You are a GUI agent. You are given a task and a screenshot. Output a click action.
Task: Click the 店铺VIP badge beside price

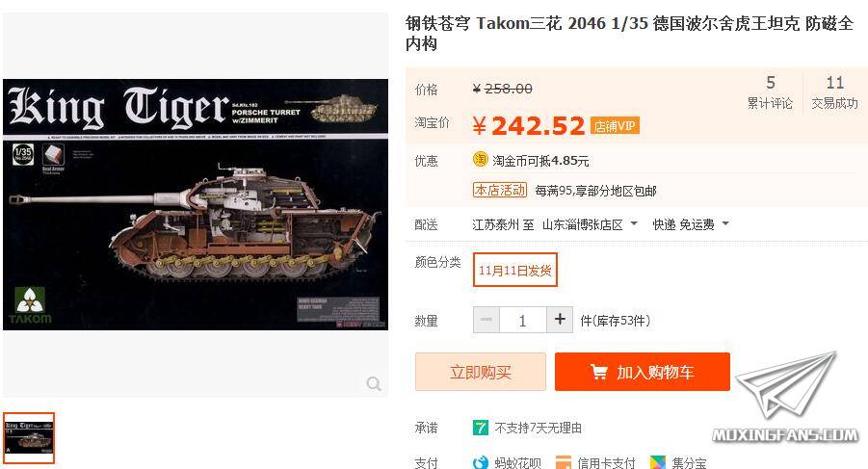pos(615,126)
